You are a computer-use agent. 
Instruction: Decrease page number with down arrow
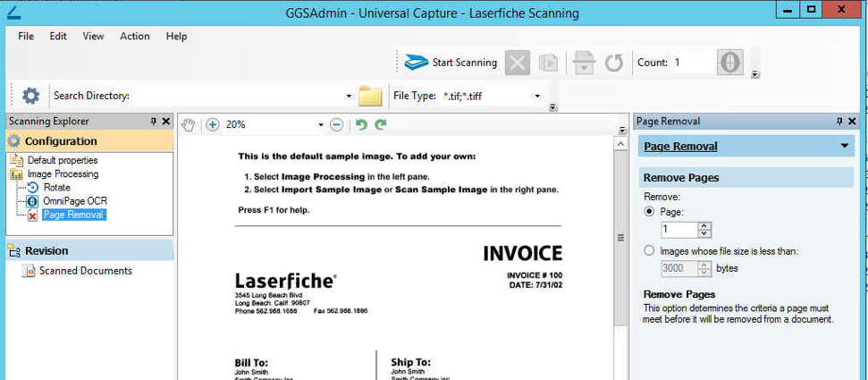(704, 233)
